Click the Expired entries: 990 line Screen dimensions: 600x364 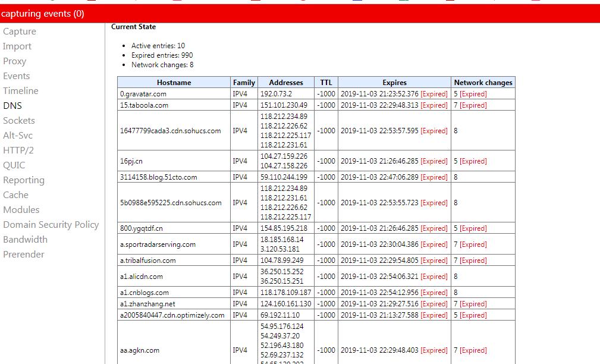[162, 55]
